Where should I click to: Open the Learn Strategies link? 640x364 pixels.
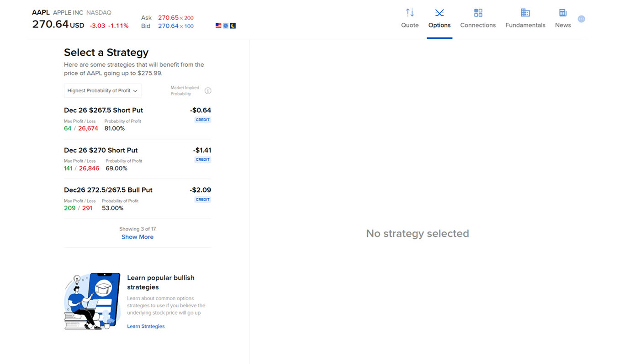coord(146,326)
